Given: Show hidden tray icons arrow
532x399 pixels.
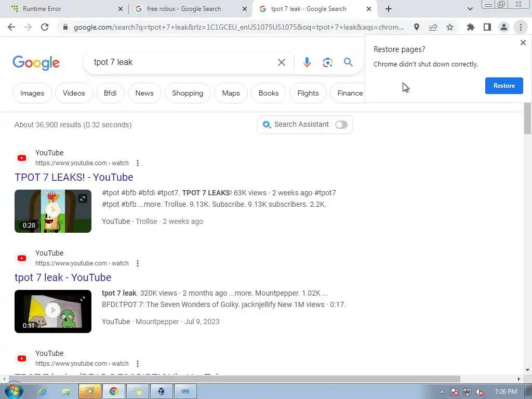Looking at the screenshot, I should (x=442, y=392).
